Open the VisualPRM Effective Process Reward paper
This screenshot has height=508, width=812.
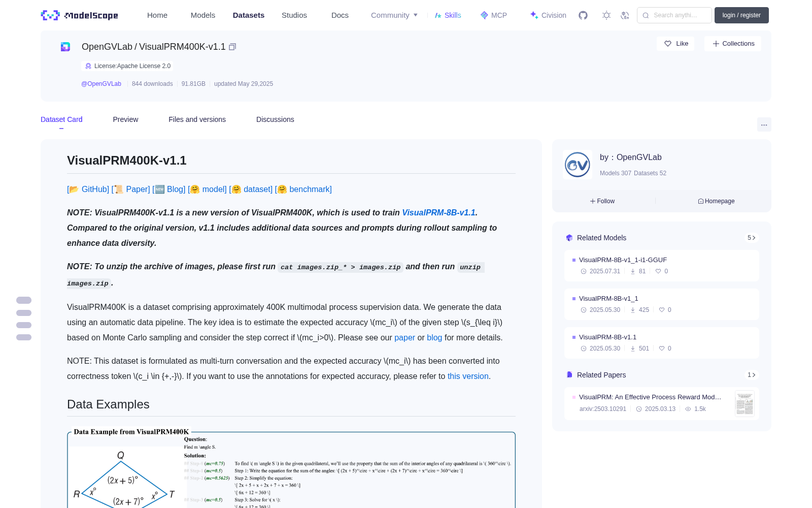click(x=650, y=397)
